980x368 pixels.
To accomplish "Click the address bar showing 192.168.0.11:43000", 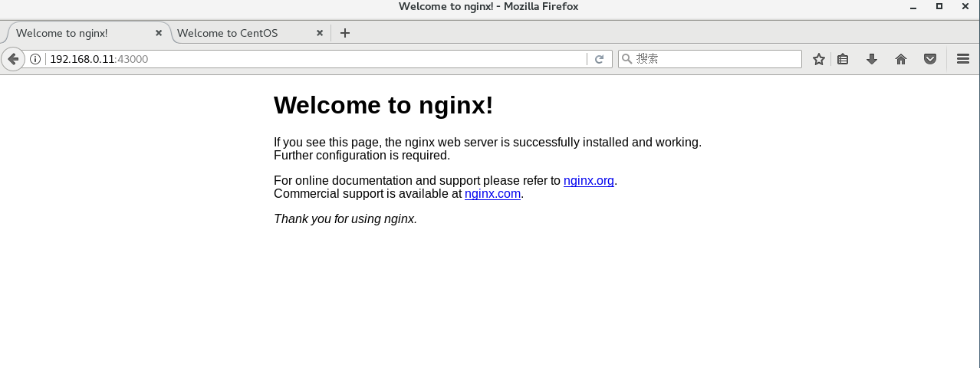I will [x=314, y=59].
